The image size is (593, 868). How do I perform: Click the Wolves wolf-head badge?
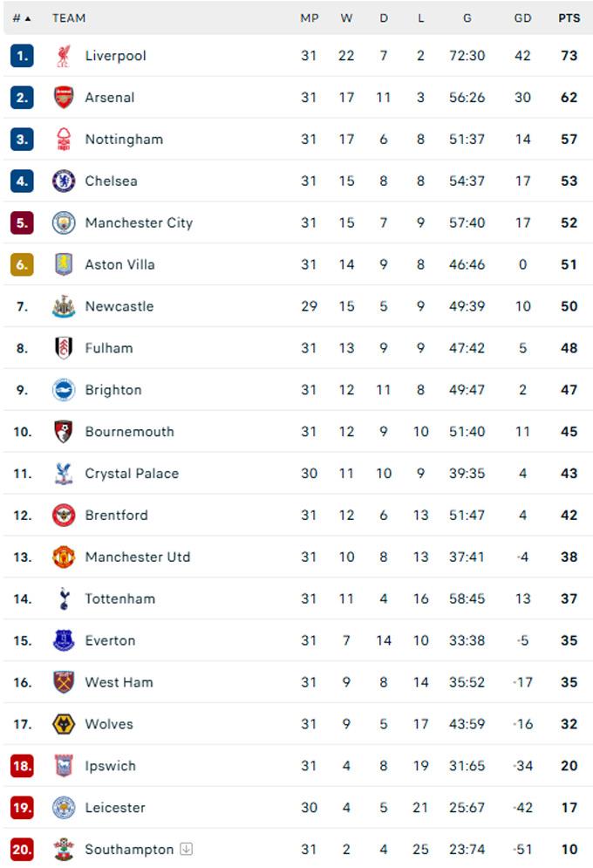click(x=64, y=724)
